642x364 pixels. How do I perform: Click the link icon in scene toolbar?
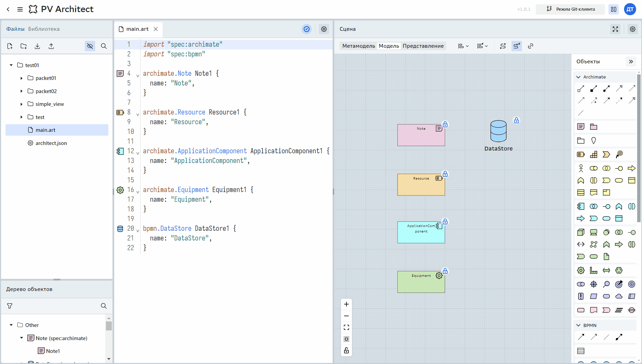tap(531, 46)
